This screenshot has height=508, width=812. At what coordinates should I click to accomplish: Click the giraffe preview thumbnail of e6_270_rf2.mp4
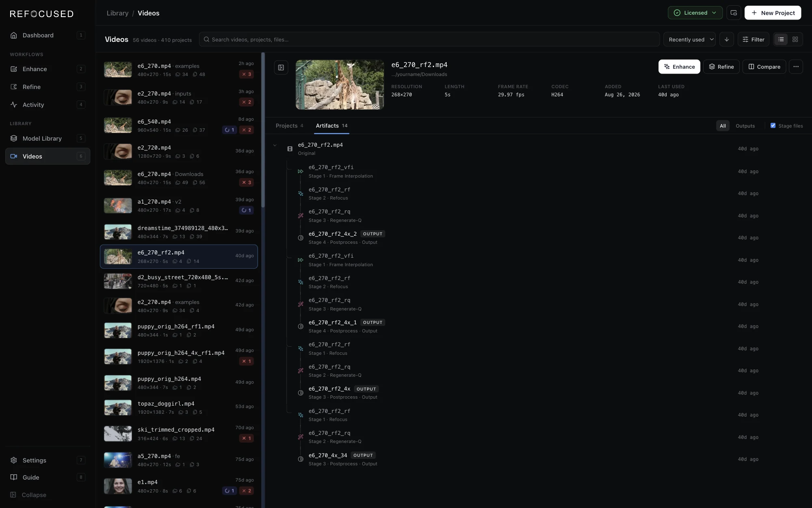340,85
